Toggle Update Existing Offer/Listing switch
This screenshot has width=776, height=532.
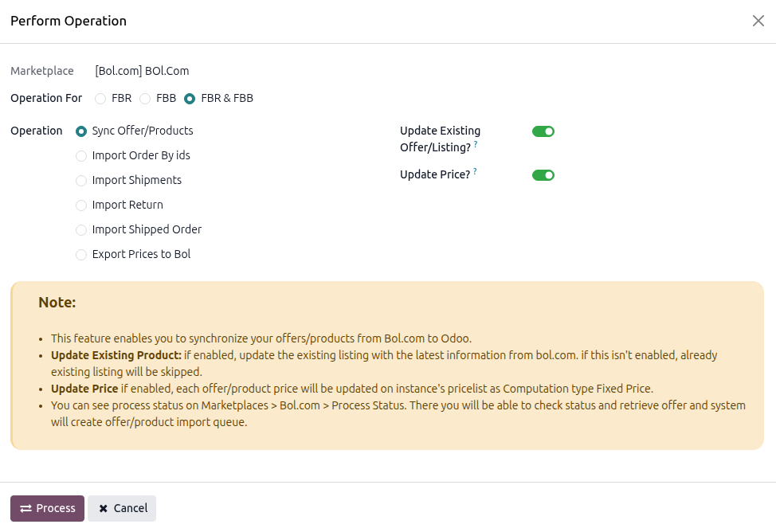click(x=543, y=131)
